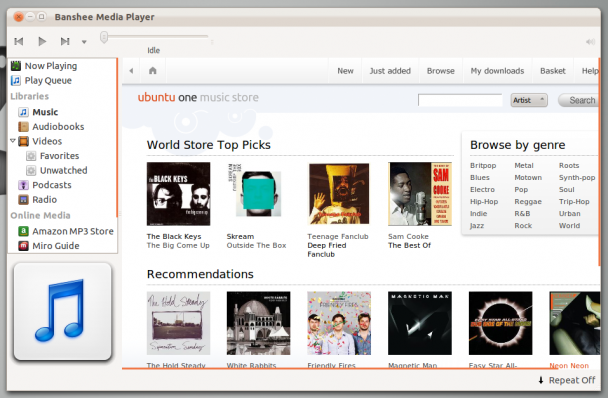Image resolution: width=608 pixels, height=398 pixels.
Task: Open The Hold Steady album cover
Action: (x=178, y=323)
